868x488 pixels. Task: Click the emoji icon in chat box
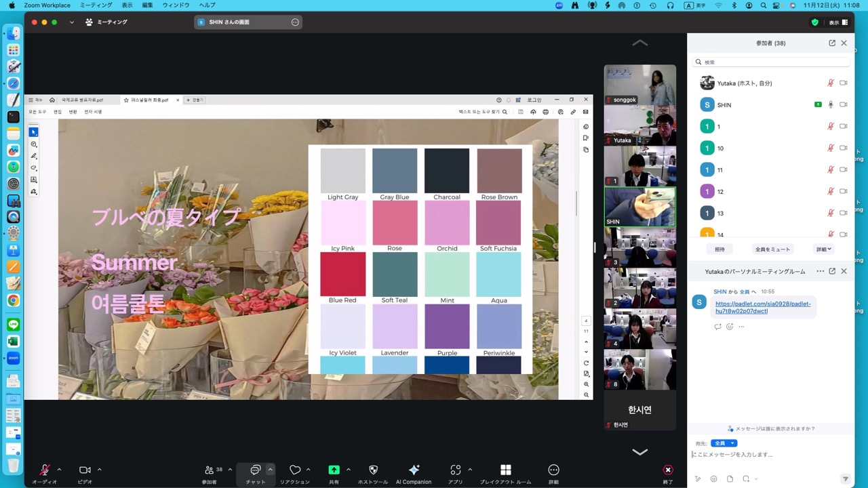coord(714,479)
